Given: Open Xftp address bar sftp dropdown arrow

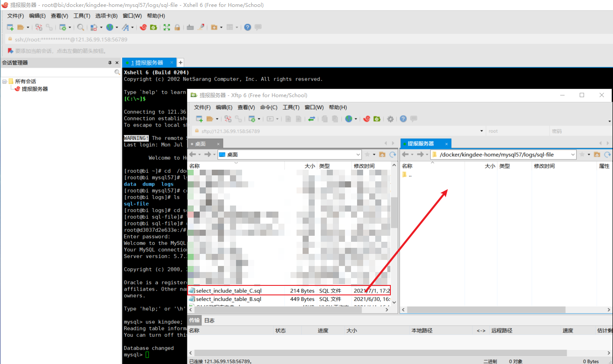Looking at the screenshot, I should pos(482,131).
